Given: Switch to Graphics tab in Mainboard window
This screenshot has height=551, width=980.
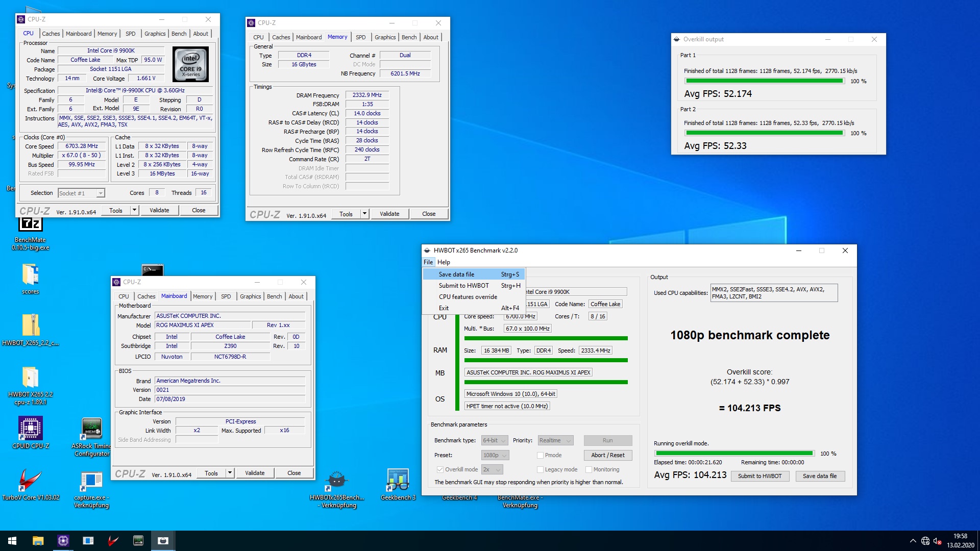Looking at the screenshot, I should tap(250, 296).
